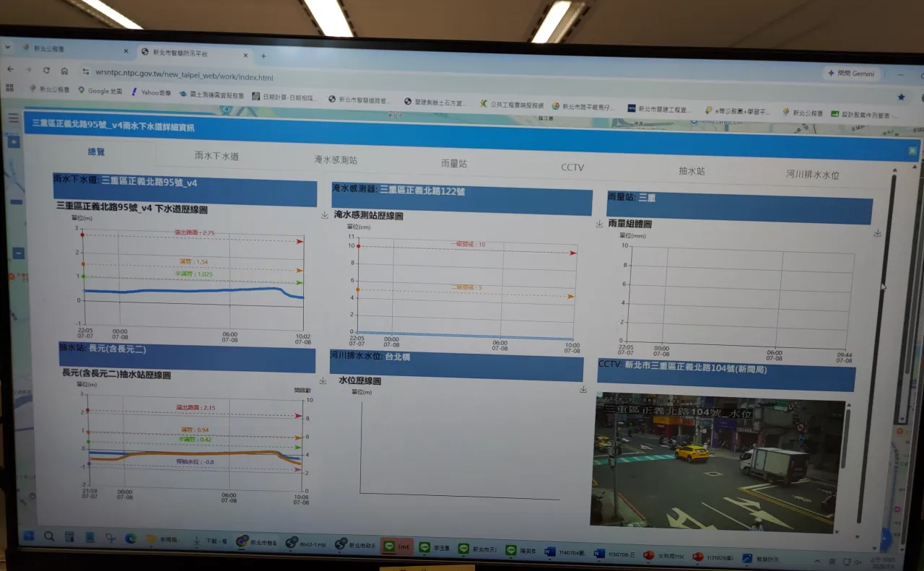Click the 半滿管 1.025 label
Viewport: 924px width, 571px height.
point(194,274)
